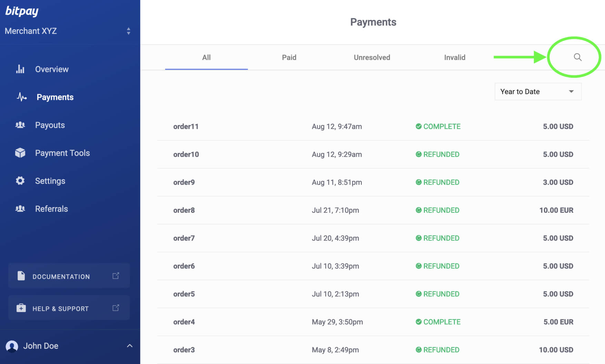Click 10.00 USD amount on order3
Viewport: 605px width, 364px height.
(556, 350)
